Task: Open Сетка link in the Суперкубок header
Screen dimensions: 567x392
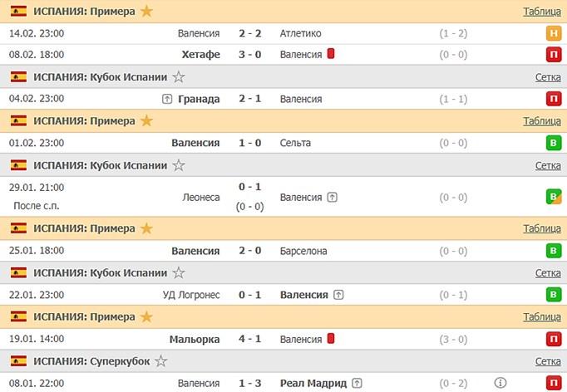Action: (548, 361)
